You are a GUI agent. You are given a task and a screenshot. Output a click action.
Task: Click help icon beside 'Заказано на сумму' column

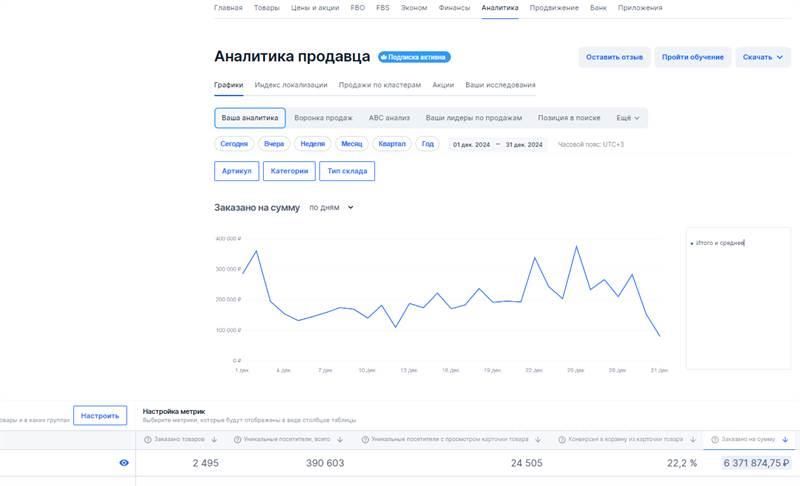715,440
